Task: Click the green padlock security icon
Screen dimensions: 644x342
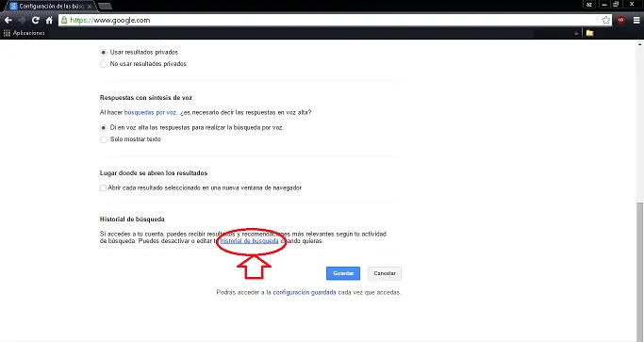Action: [64, 20]
